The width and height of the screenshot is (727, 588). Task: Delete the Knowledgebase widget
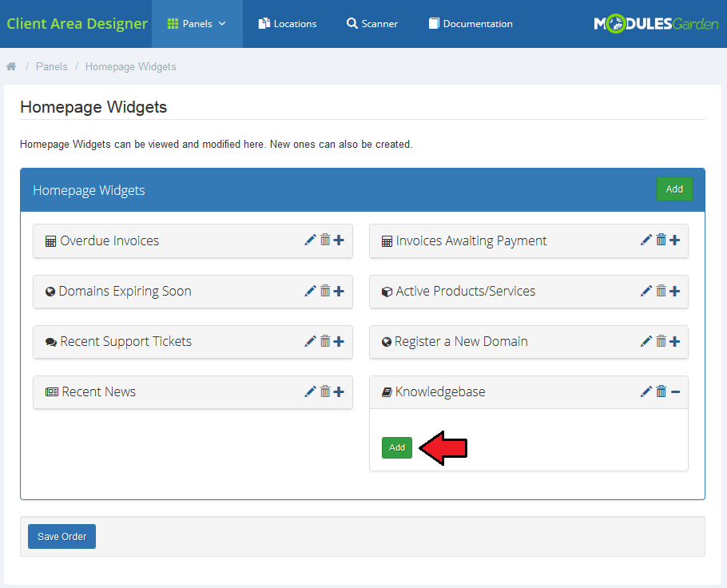coord(661,391)
